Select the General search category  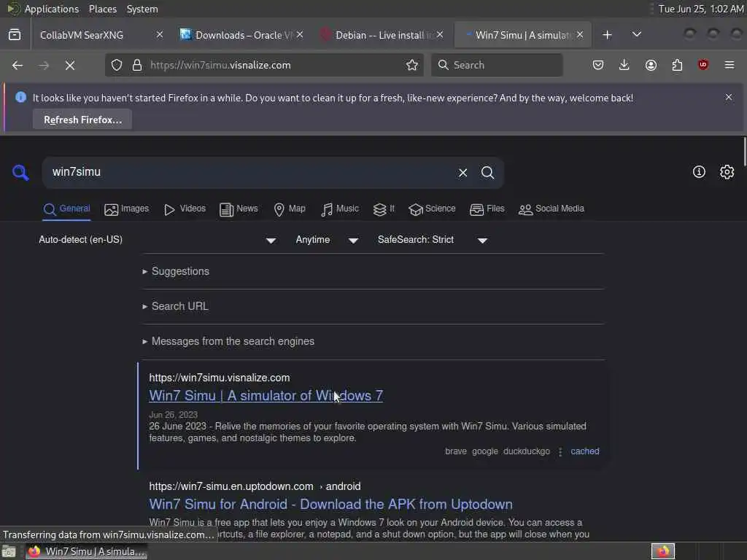tap(66, 209)
